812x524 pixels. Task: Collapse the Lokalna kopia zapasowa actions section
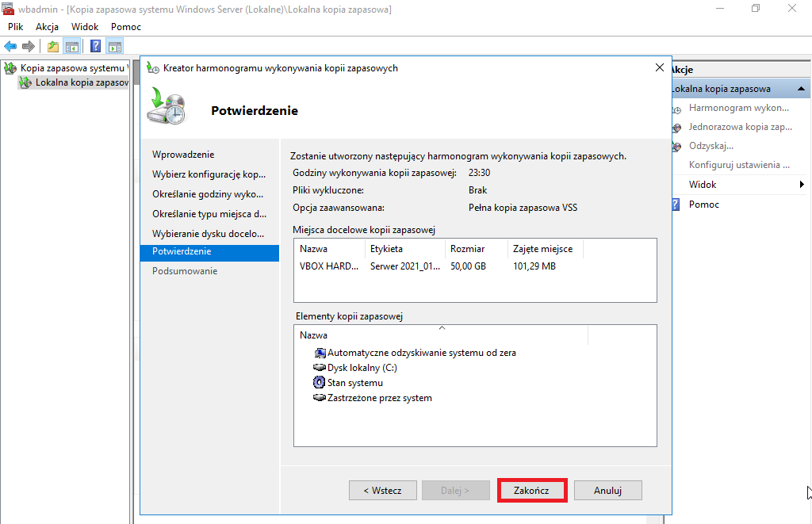(x=801, y=89)
